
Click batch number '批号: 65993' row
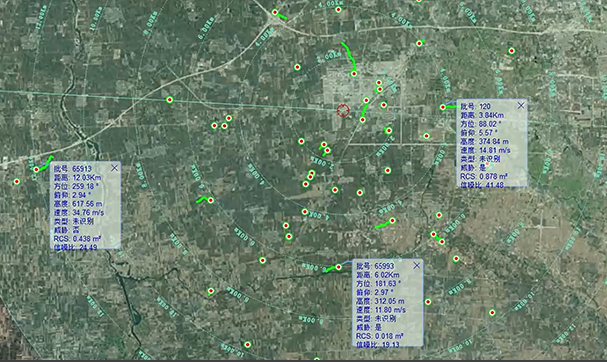(375, 266)
